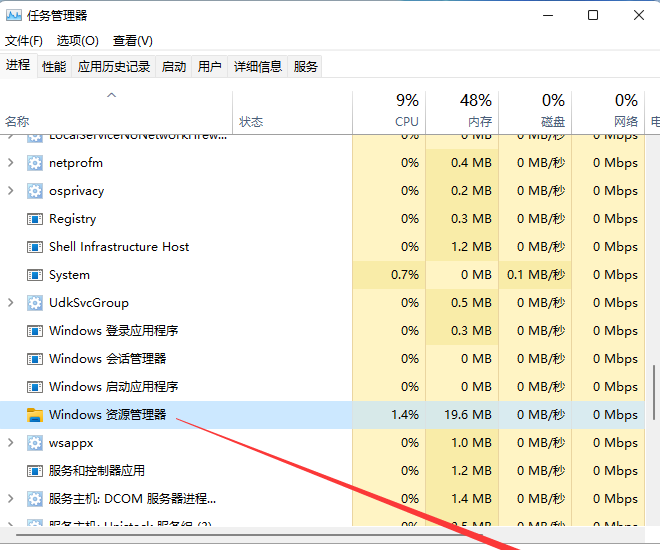Screen dimensions: 660x550
Task: Expand the UdkSvcGroup process group
Action: (11, 303)
